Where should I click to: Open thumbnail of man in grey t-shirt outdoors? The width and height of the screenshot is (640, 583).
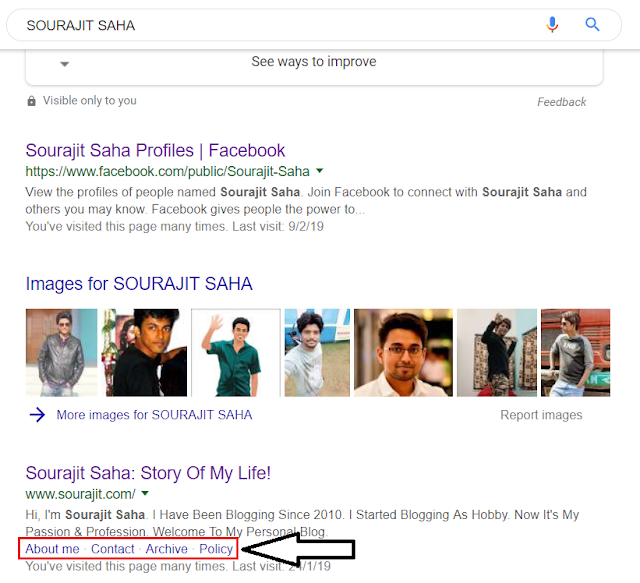tap(317, 353)
